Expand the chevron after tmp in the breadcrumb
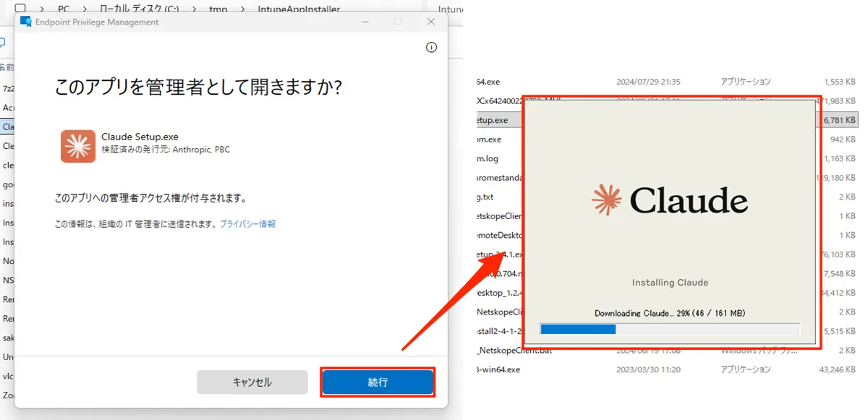The height and width of the screenshot is (420, 868). (x=243, y=9)
